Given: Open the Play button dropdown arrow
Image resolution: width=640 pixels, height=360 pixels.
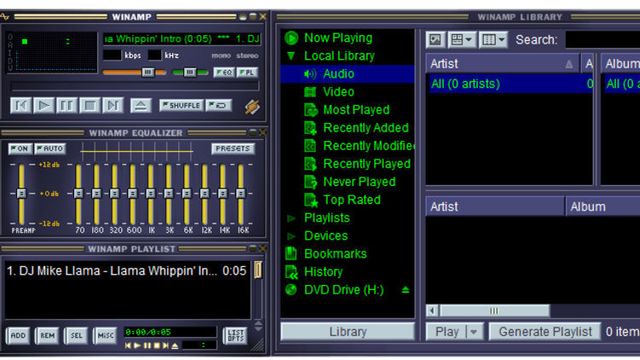Looking at the screenshot, I should click(x=474, y=331).
